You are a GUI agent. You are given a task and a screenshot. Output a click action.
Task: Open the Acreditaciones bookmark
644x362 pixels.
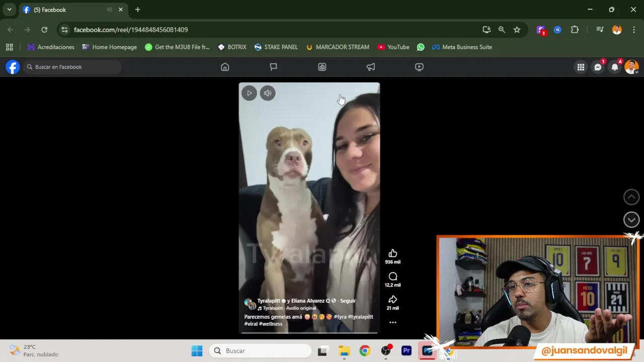[51, 47]
